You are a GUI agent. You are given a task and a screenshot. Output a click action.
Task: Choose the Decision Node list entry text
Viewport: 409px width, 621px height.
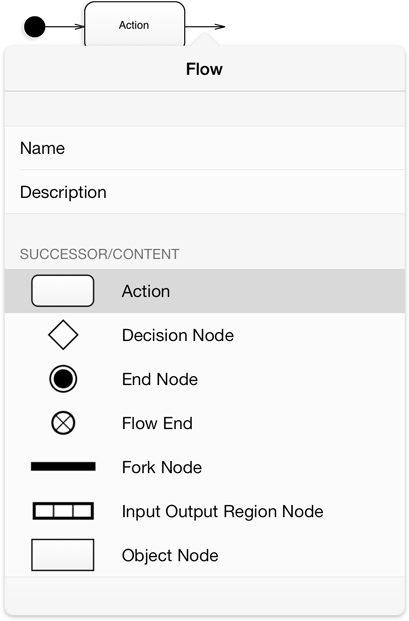[x=178, y=335]
